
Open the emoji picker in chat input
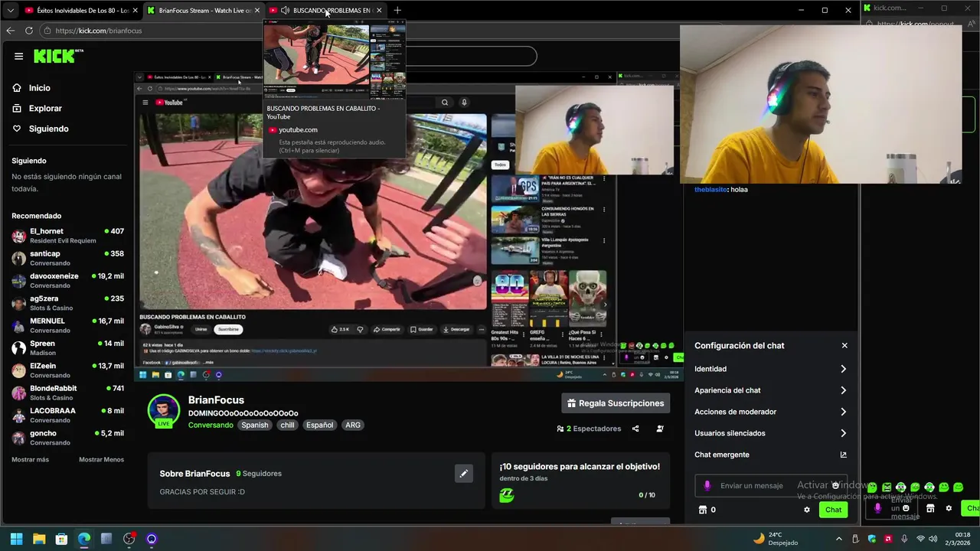coord(835,485)
